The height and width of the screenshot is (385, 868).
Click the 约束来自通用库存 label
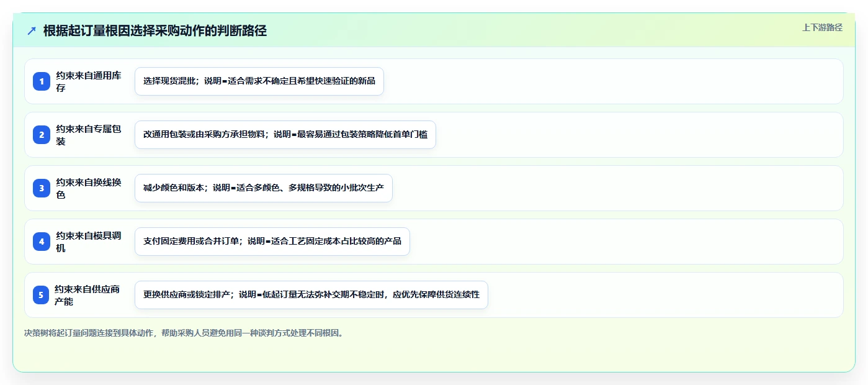click(x=89, y=81)
